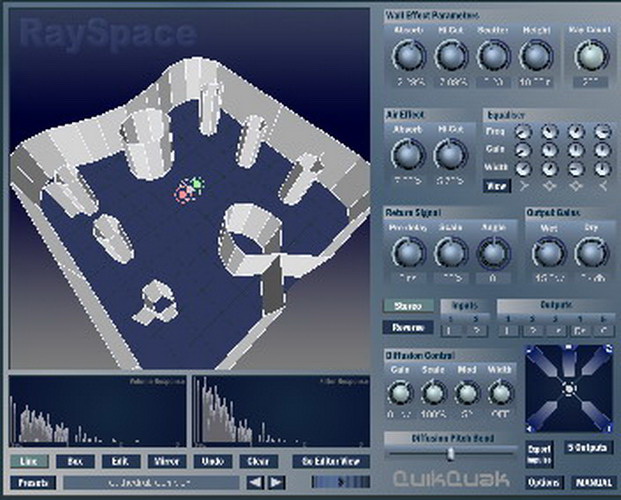Viewport: 621px width, 500px height.
Task: Adjust Equaliser band 1 Freq knob
Action: [523, 132]
